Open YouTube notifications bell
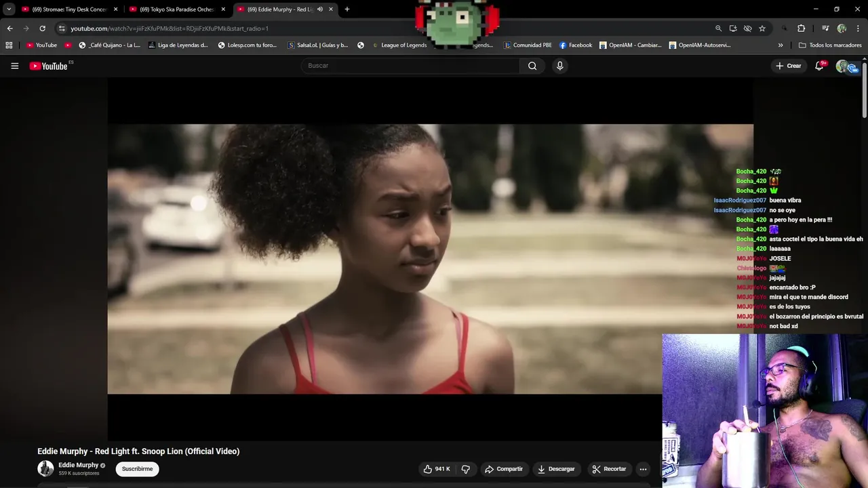 coord(819,66)
